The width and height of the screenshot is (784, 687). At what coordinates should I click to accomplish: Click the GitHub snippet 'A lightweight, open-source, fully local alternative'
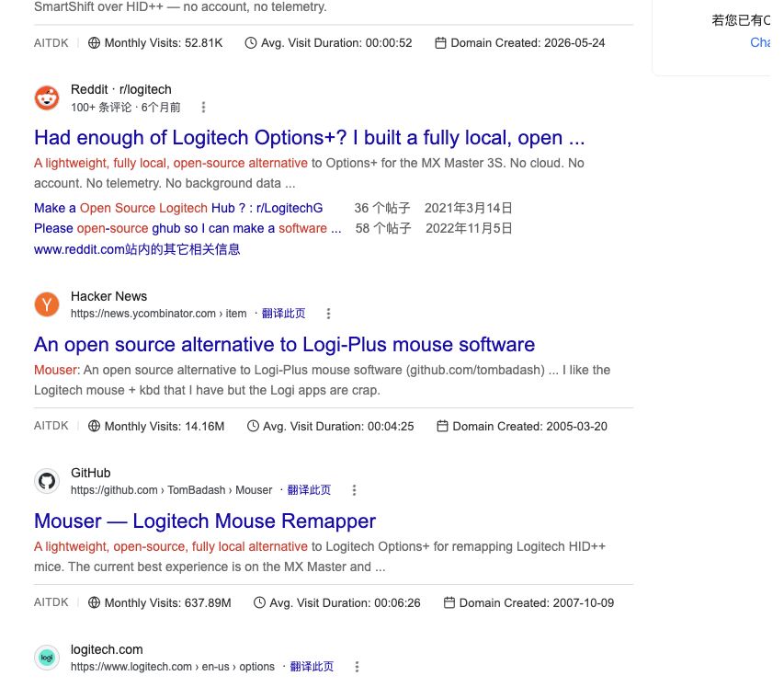(171, 546)
